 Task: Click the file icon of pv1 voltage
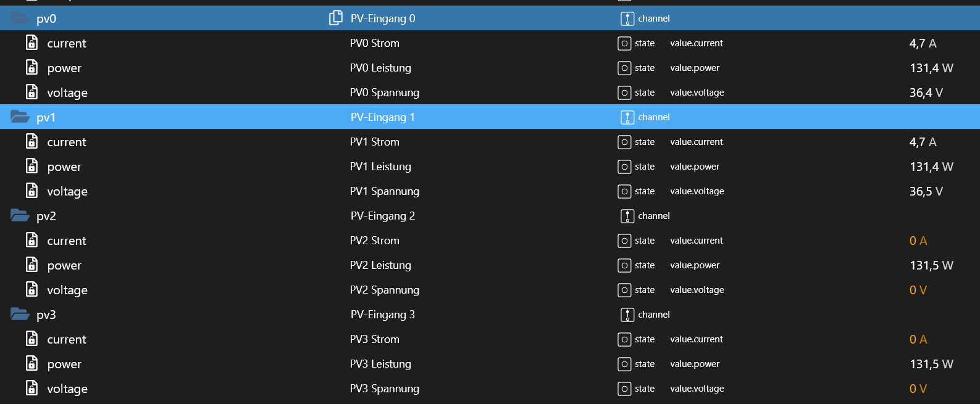(x=31, y=191)
